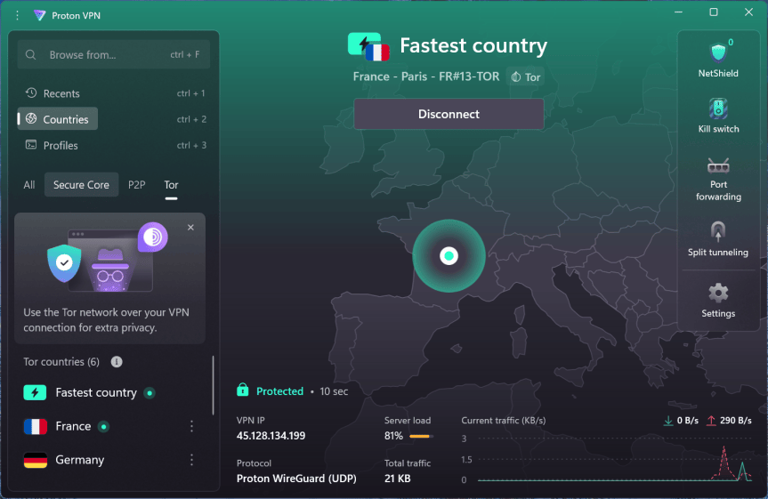Dismiss the Tor network info banner
This screenshot has width=768, height=499.
tap(191, 227)
